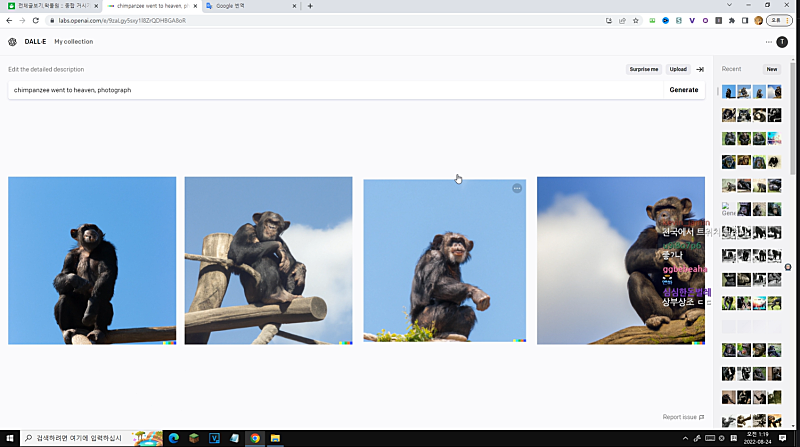Open the notification center icon
Screen dimensions: 800x447
[783, 438]
